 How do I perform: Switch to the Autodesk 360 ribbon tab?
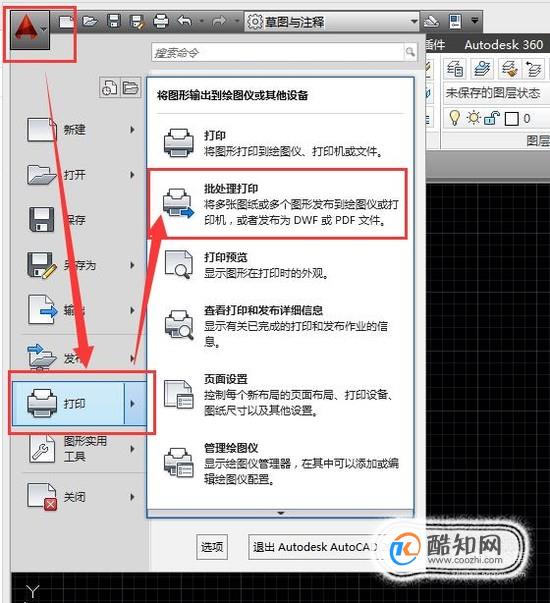click(x=503, y=45)
